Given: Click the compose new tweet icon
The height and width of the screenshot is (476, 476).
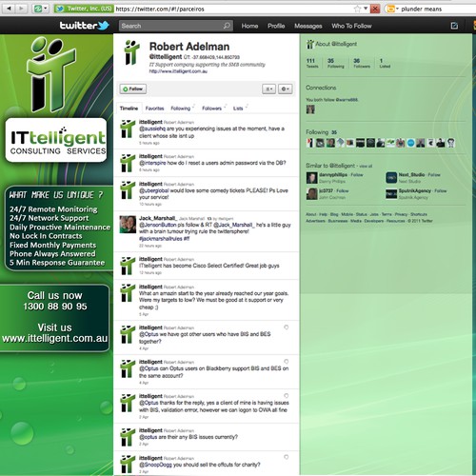Looking at the screenshot, I should (x=454, y=26).
